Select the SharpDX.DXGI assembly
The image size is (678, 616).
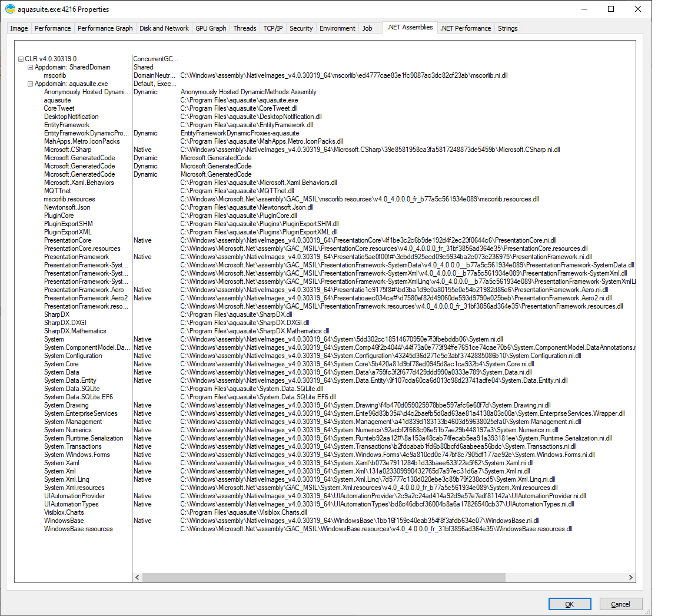[x=65, y=323]
